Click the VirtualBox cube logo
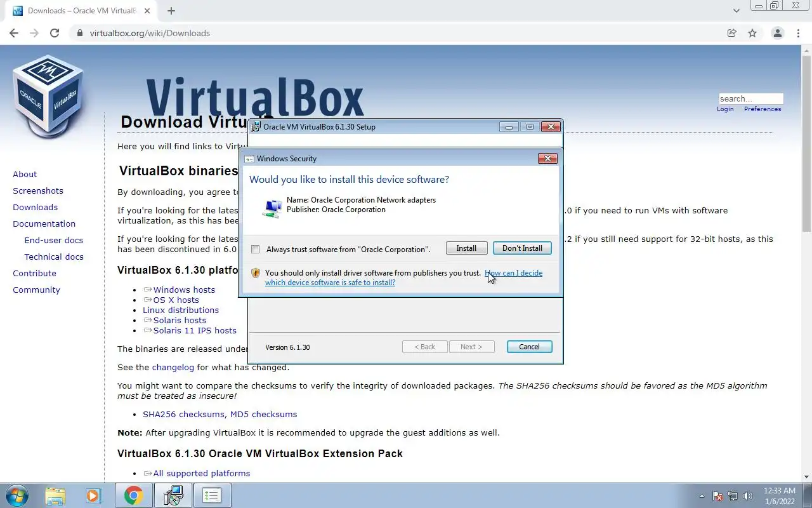Viewport: 812px width, 508px height. pos(48,96)
